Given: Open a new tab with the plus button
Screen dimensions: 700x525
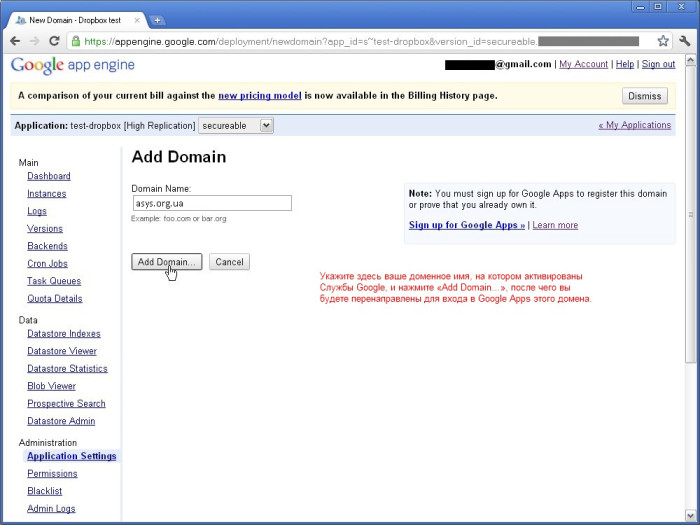Looking at the screenshot, I should point(157,20).
